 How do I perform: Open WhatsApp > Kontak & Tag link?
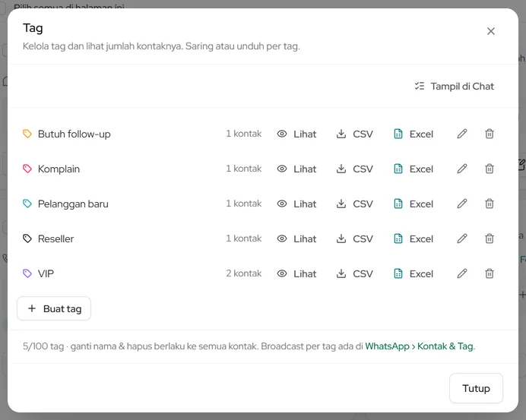[x=420, y=346]
